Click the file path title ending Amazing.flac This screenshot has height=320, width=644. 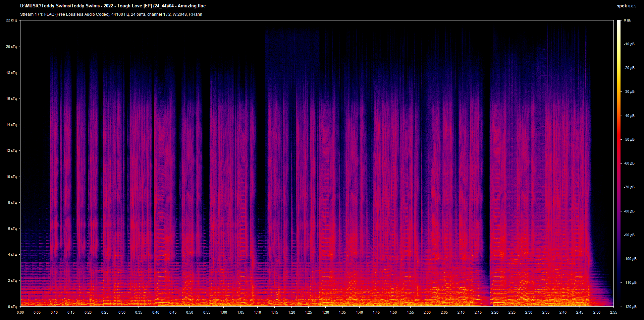point(113,6)
